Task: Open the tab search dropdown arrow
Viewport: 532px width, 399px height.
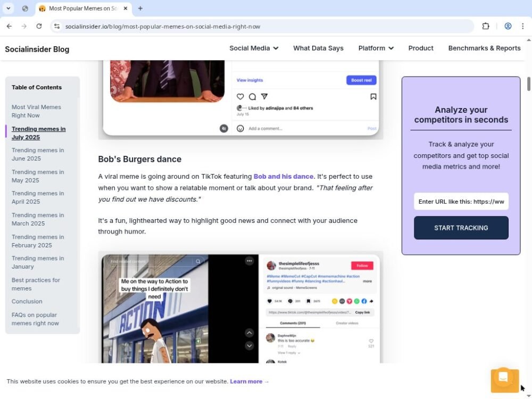Action: tap(9, 9)
